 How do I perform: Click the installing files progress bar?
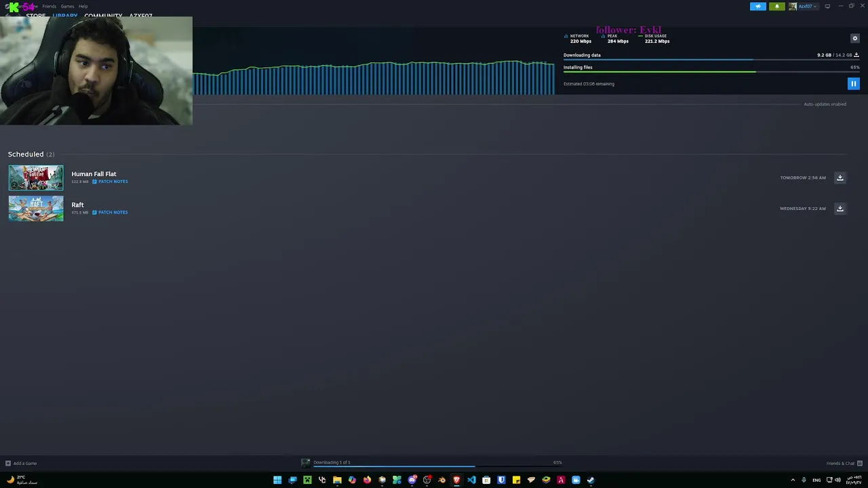[x=711, y=72]
